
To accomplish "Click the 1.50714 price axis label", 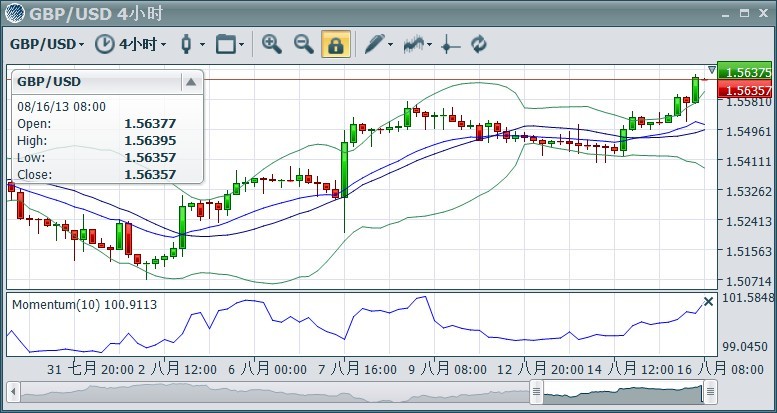I will [748, 282].
